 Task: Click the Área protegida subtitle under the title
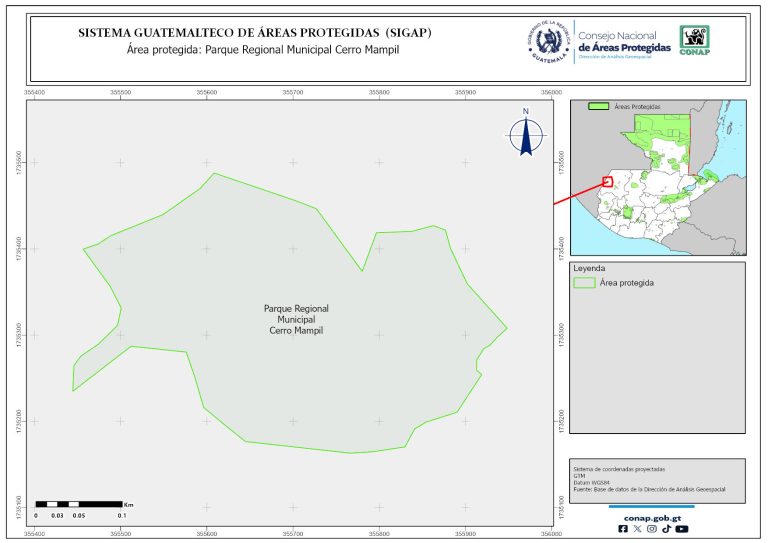click(x=256, y=49)
